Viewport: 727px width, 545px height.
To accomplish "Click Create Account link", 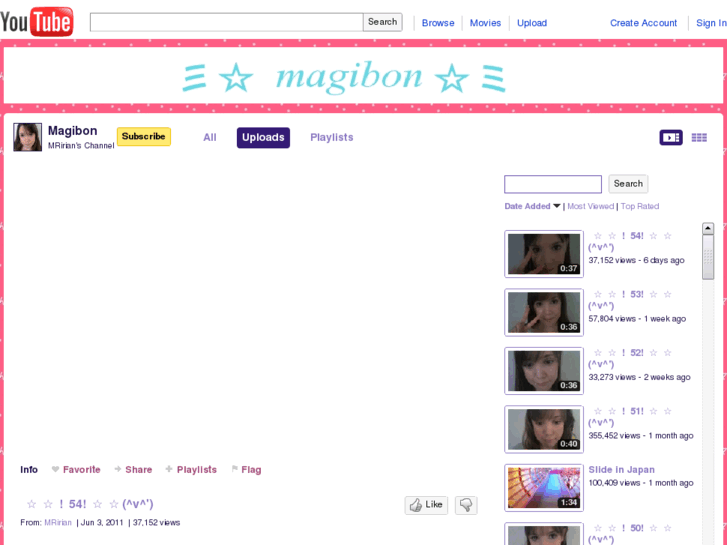I will [643, 23].
